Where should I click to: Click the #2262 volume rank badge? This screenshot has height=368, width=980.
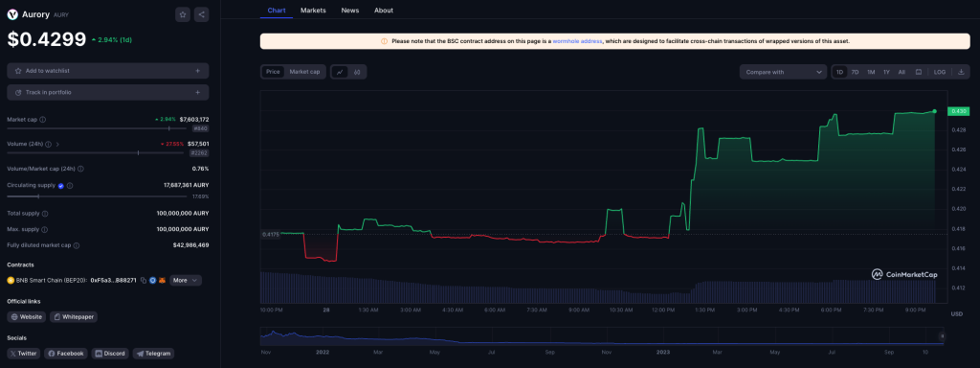click(x=199, y=152)
